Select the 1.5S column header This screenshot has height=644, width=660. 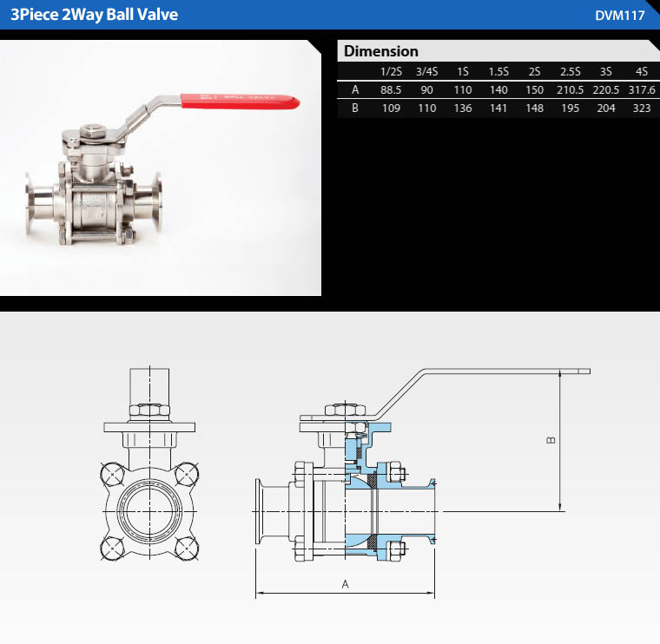(498, 71)
